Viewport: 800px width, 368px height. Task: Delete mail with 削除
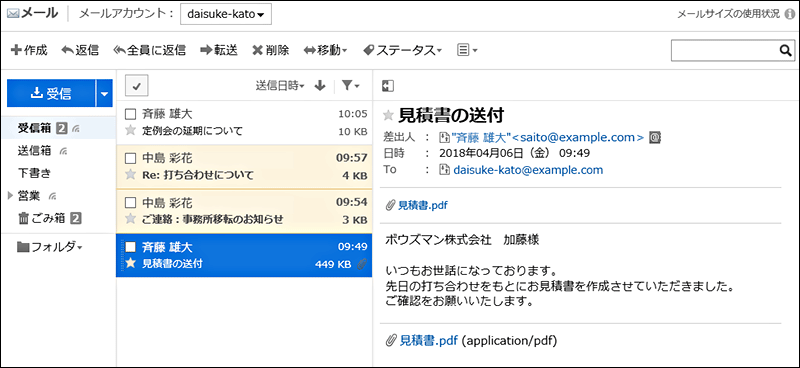click(x=271, y=50)
